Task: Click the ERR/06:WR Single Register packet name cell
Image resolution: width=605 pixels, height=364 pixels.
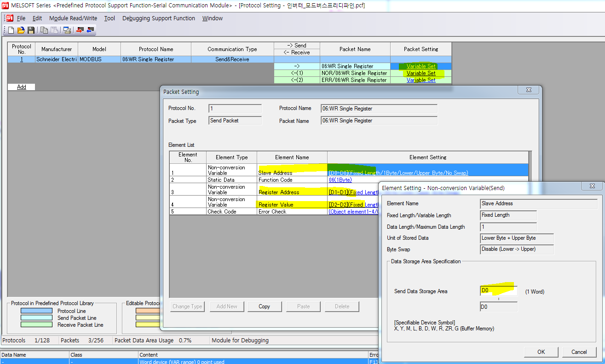Action: click(355, 80)
